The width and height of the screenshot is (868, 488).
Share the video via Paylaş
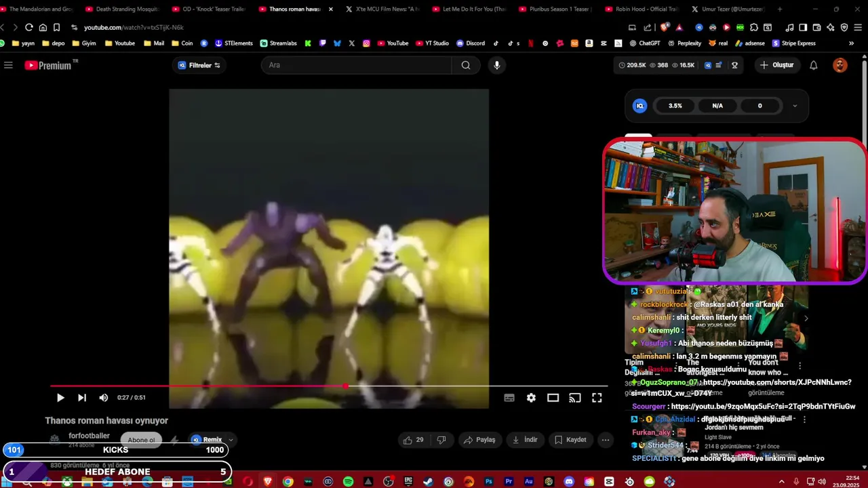[x=479, y=440]
